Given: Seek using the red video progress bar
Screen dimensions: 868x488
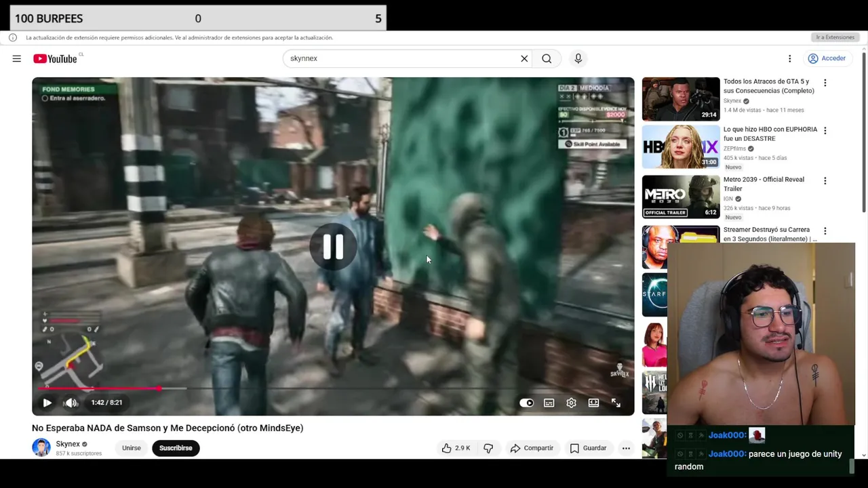Looking at the screenshot, I should click(x=332, y=388).
